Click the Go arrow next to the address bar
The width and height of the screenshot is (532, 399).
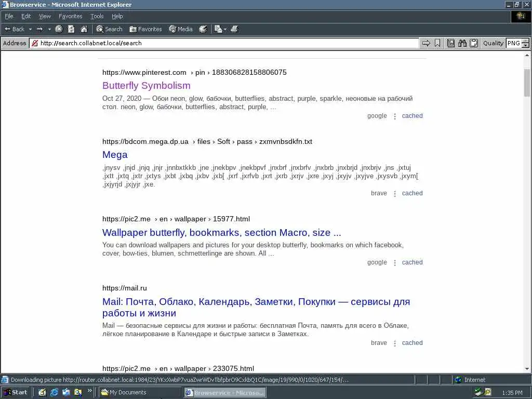tap(426, 43)
